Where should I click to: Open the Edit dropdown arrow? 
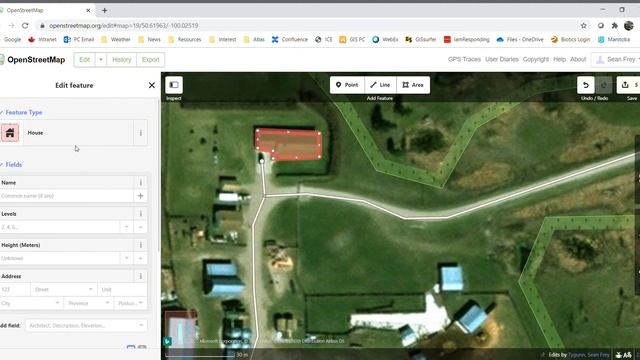point(101,60)
